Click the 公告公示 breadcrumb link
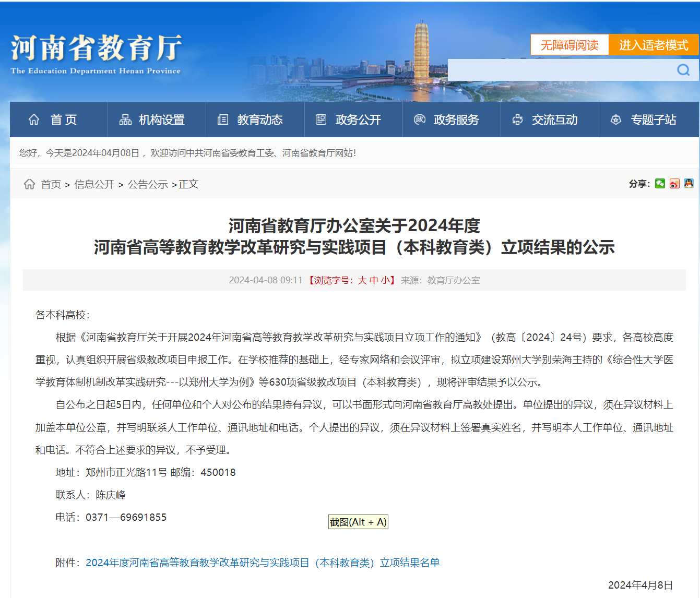The height and width of the screenshot is (598, 700). point(148,184)
